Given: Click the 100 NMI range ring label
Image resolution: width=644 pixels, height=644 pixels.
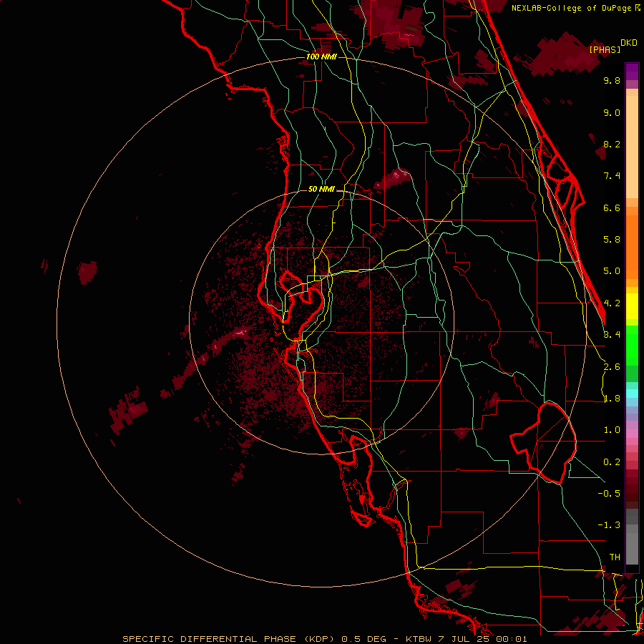Looking at the screenshot, I should [321, 57].
